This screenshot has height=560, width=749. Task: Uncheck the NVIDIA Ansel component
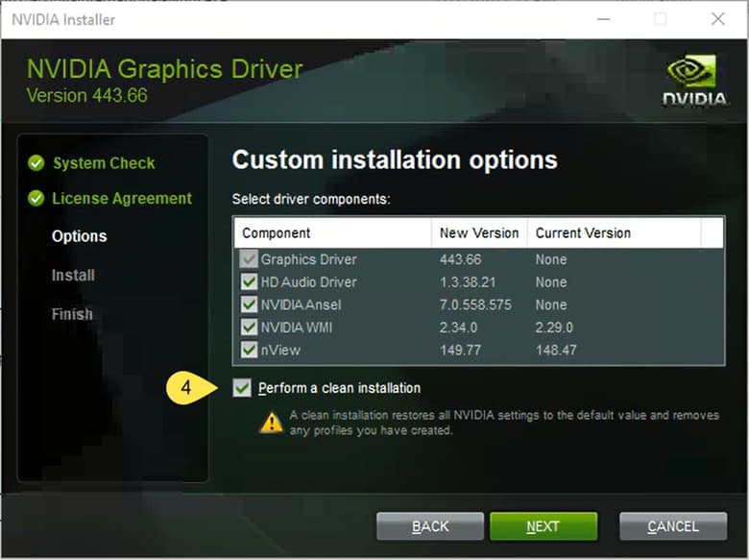250,305
